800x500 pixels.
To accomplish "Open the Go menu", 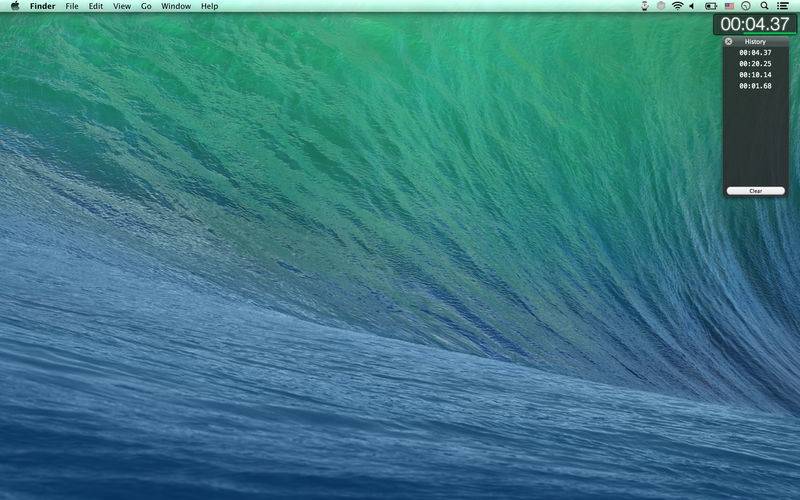I will (146, 6).
